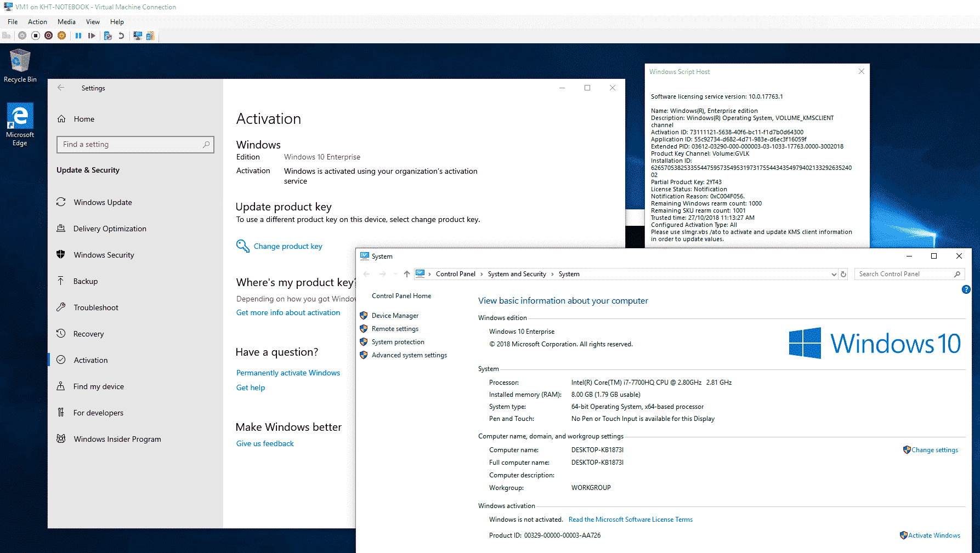The width and height of the screenshot is (980, 553).
Task: Click Control Panel Home link
Action: 401,296
